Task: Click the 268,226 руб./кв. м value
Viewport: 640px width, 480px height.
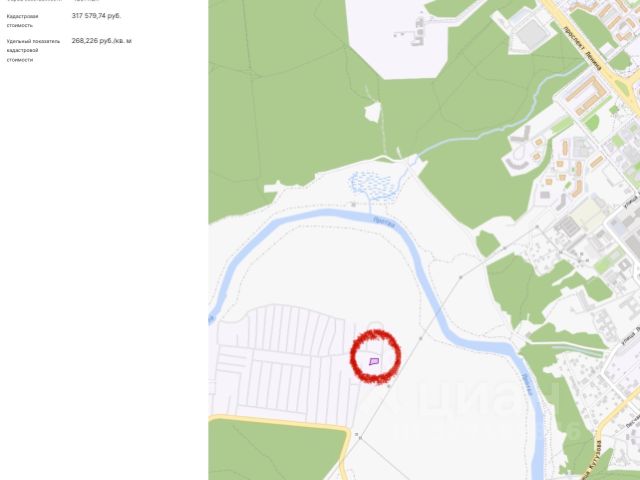Action: point(102,41)
